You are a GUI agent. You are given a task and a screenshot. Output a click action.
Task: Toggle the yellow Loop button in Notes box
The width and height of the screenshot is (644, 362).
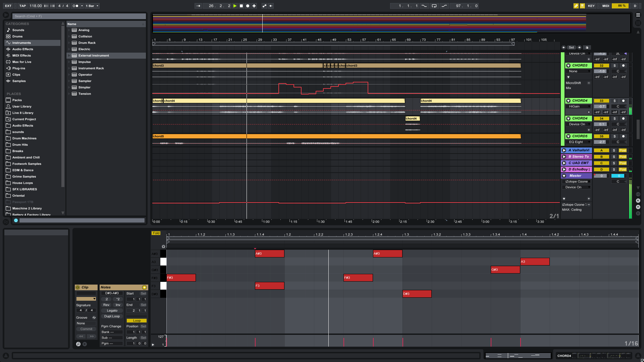tap(137, 320)
